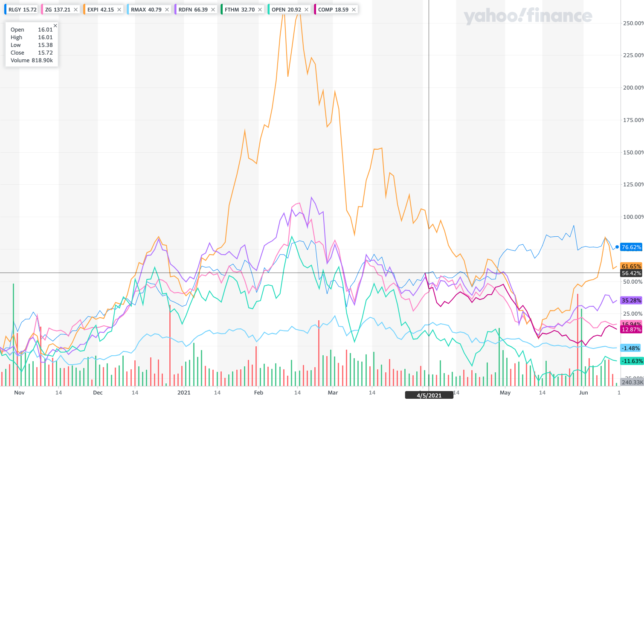Image resolution: width=644 pixels, height=644 pixels.
Task: Remove FTHM comparison with its X icon
Action: [x=260, y=9]
